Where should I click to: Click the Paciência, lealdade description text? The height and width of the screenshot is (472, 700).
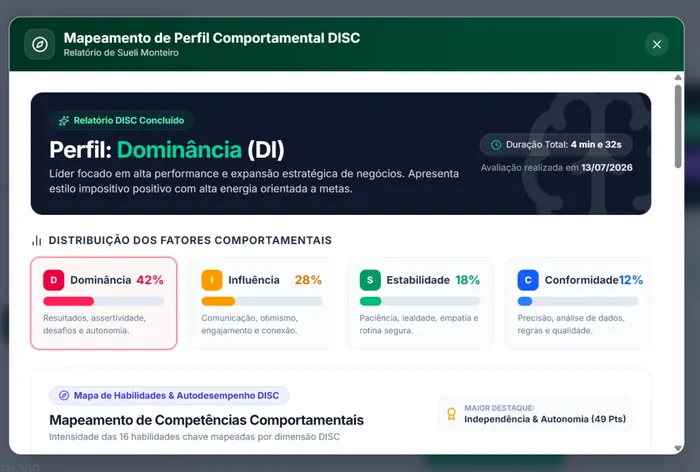pos(419,324)
